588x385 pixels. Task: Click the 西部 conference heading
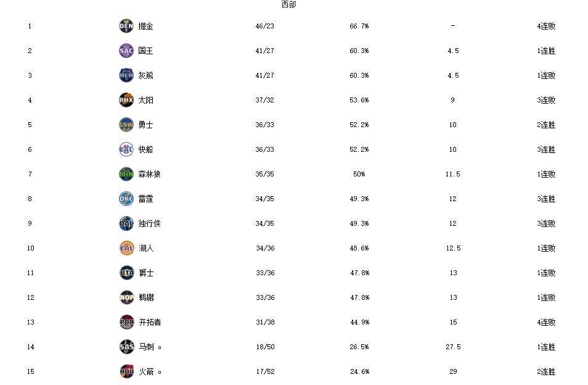288,5
